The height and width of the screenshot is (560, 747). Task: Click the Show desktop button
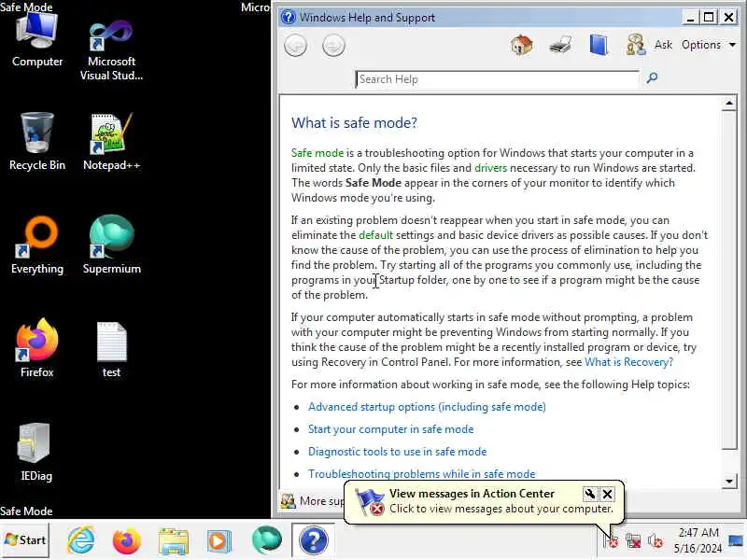coord(736,540)
